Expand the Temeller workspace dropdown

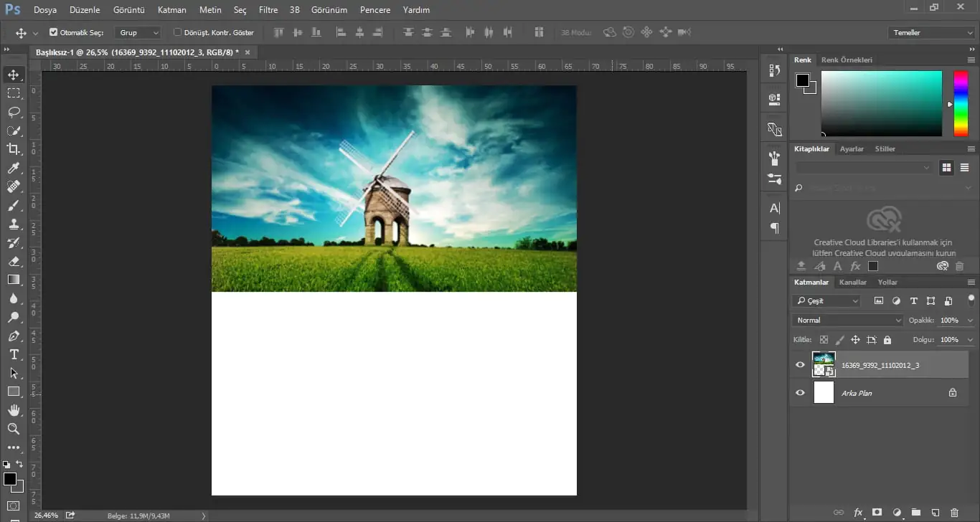931,33
